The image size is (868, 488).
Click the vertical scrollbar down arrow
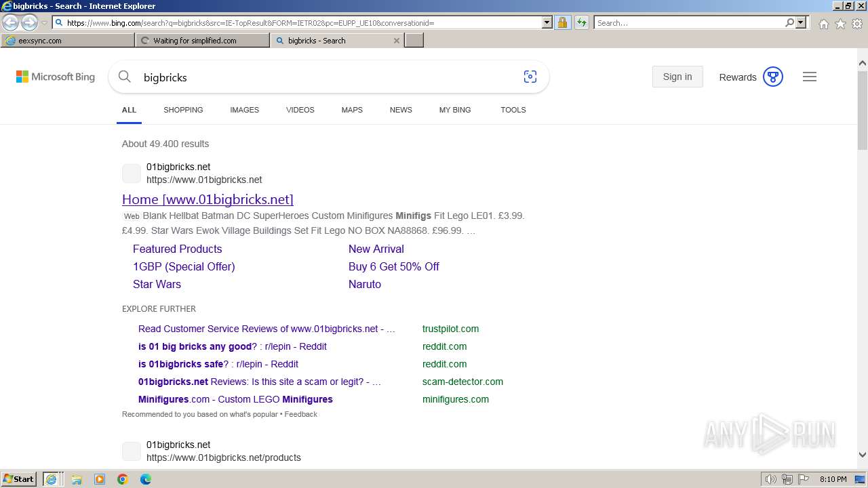[863, 455]
